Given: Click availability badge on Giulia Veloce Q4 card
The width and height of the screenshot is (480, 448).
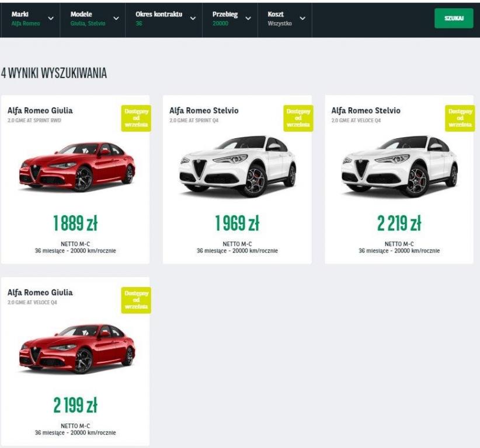Looking at the screenshot, I should point(136,300).
